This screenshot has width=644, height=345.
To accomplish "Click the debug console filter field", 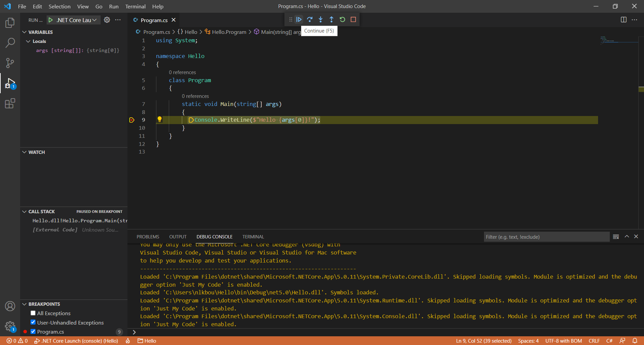I will (546, 237).
